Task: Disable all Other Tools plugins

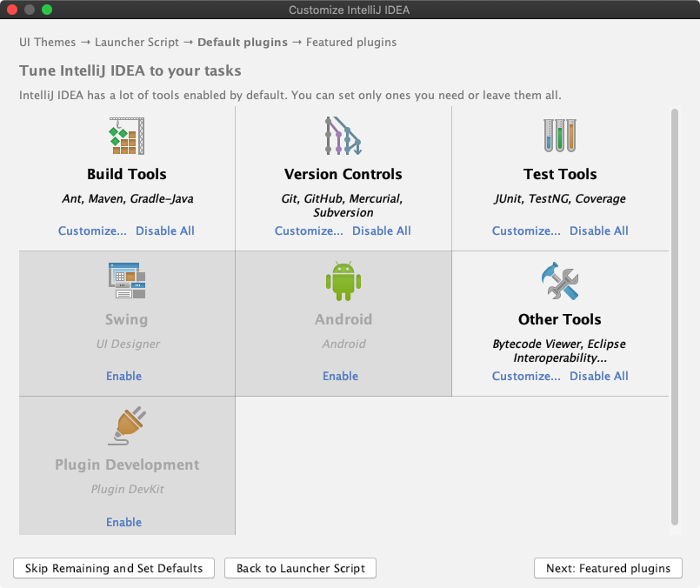Action: pos(599,376)
